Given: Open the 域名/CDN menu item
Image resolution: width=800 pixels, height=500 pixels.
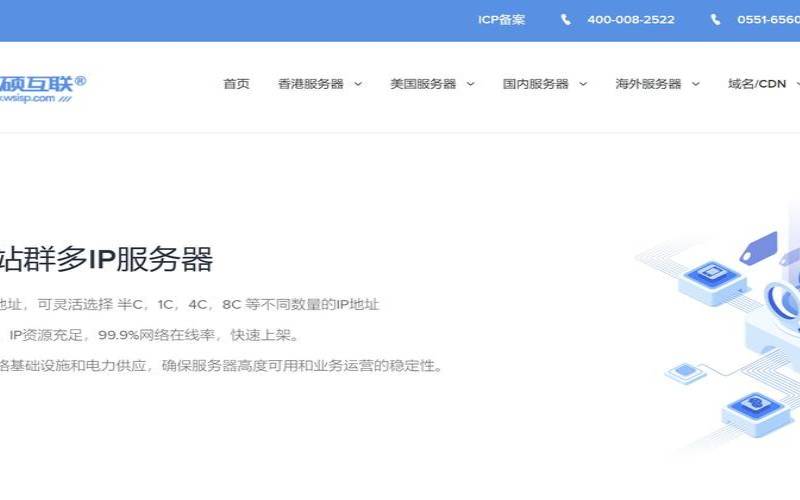Looking at the screenshot, I should [x=757, y=84].
